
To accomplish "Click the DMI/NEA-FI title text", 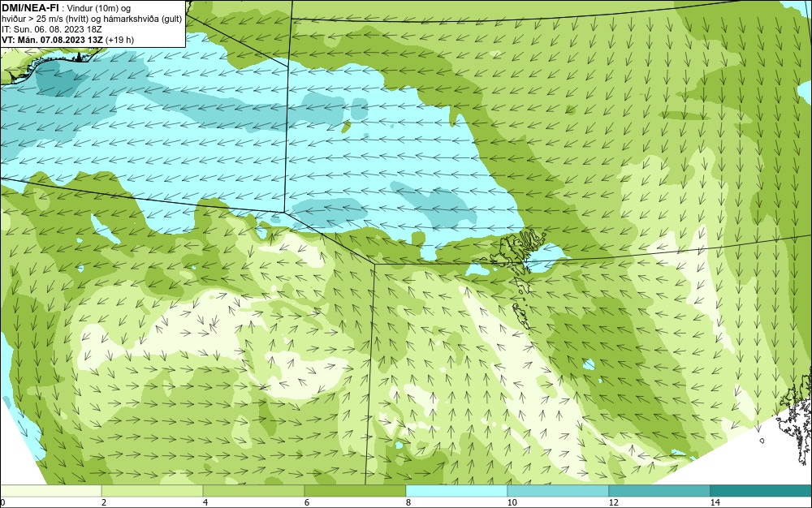I will 29,6.
